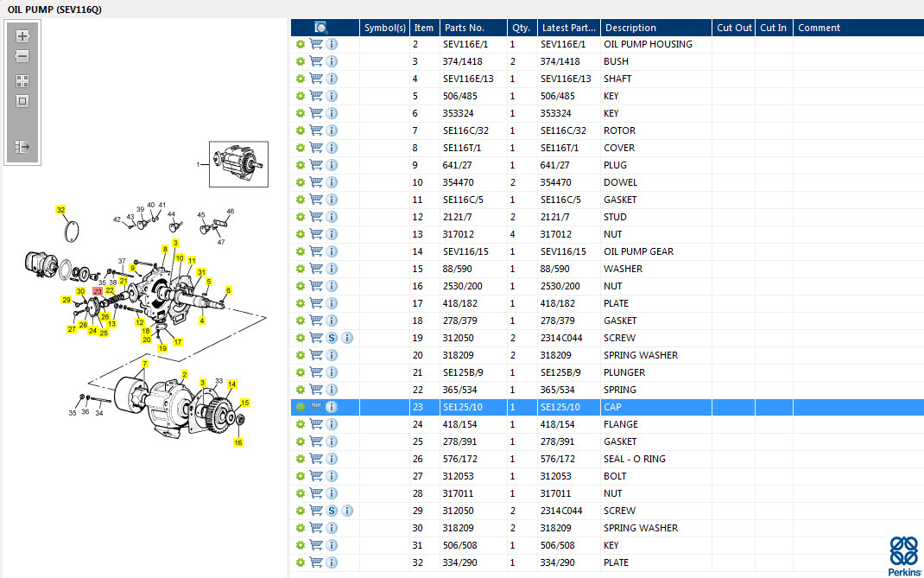
Task: Open the item 1 pump thumbnail in diagram
Action: [x=238, y=164]
